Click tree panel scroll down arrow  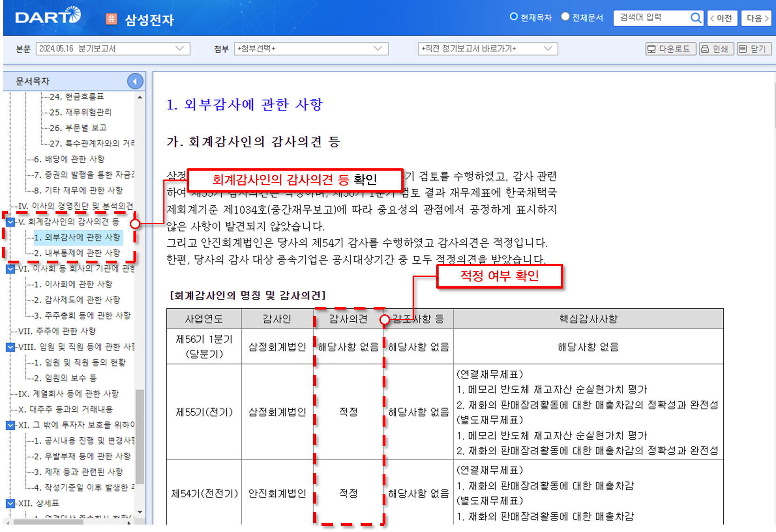140,512
